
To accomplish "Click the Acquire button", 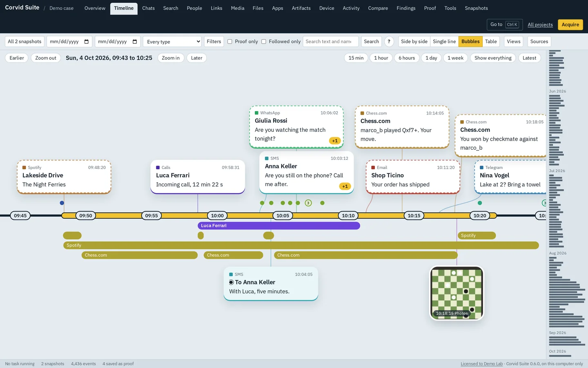I will point(570,25).
